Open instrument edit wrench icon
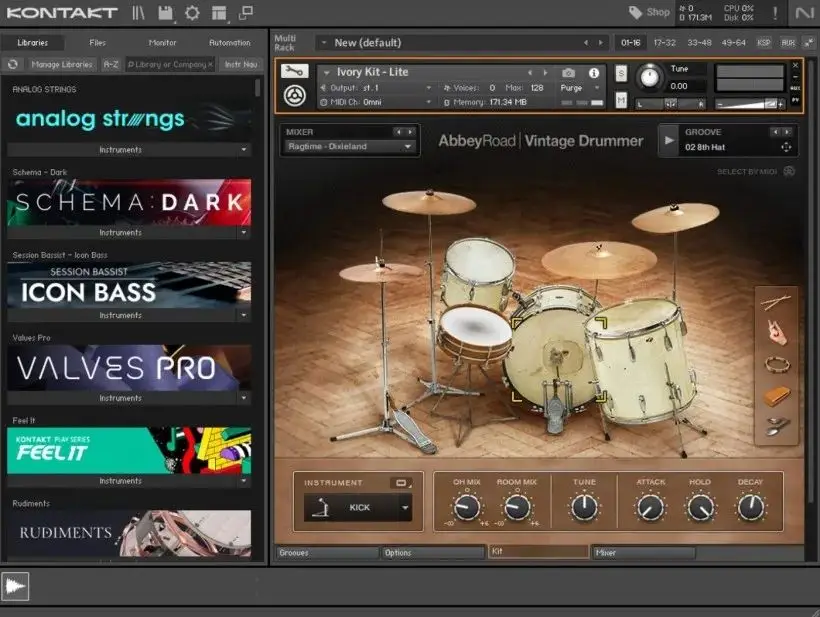This screenshot has width=820, height=617. coord(294,71)
